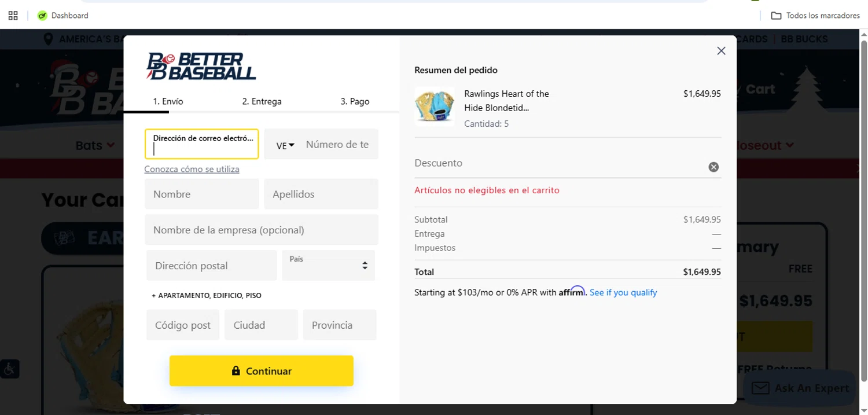Viewport: 868px width, 415px height.
Task: Focus the Descuento code field
Action: click(560, 163)
